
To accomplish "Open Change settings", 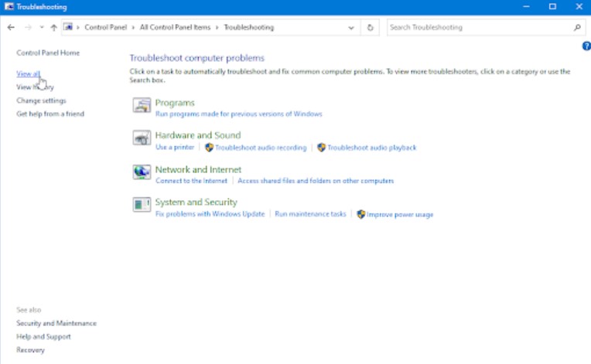I will point(41,100).
